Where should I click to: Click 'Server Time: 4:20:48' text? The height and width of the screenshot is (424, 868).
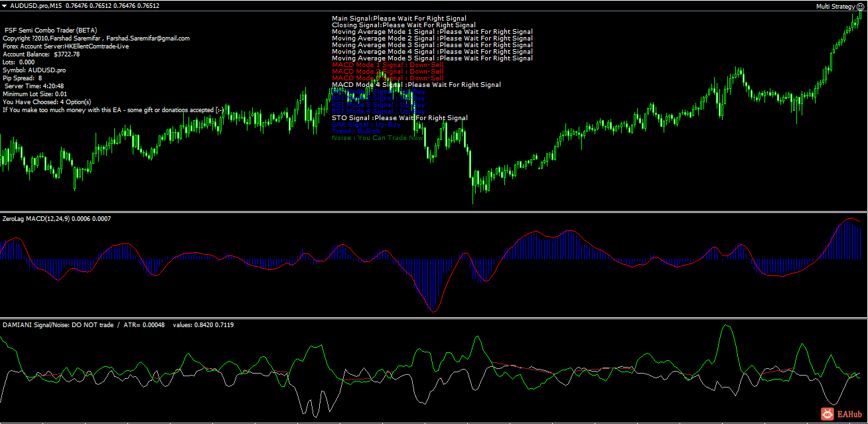pyautogui.click(x=35, y=86)
